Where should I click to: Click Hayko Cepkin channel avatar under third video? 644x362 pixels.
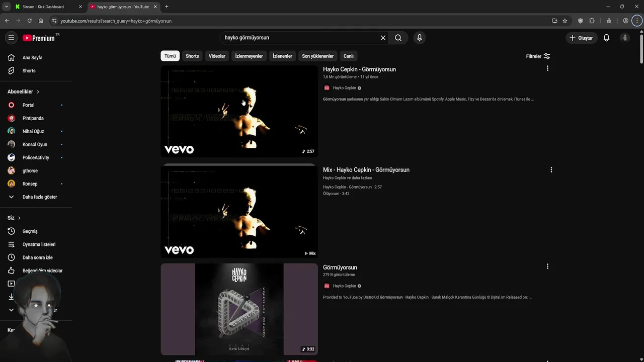point(327,286)
